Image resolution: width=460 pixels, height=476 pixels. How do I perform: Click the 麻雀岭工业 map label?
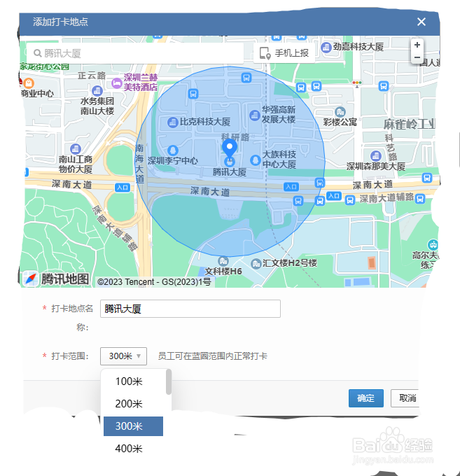point(409,124)
